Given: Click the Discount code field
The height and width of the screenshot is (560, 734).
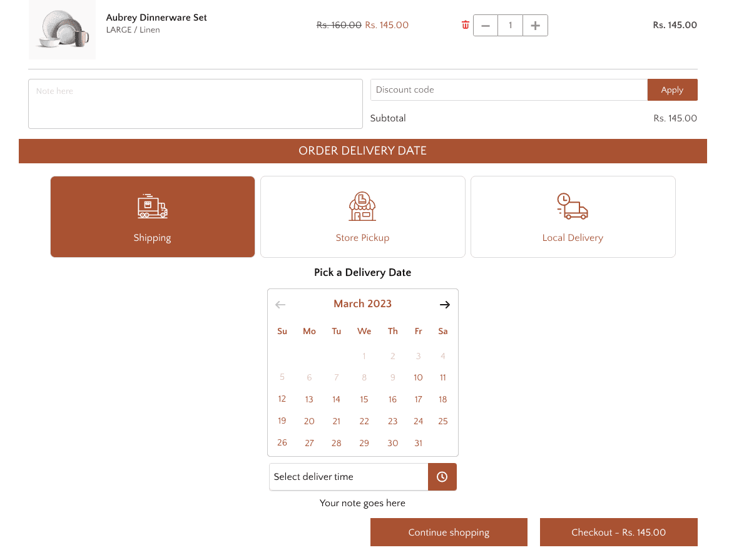Looking at the screenshot, I should pyautogui.click(x=509, y=90).
